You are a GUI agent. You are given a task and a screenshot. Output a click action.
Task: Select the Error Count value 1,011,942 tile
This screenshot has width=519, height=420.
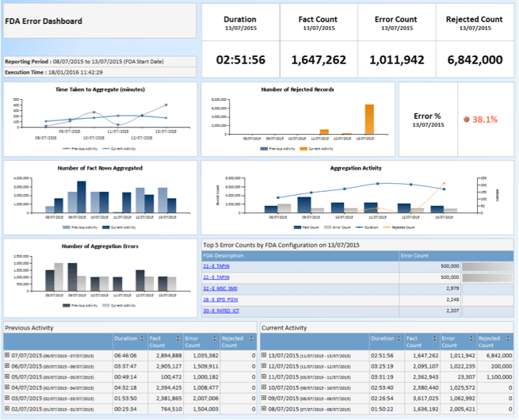tap(397, 59)
